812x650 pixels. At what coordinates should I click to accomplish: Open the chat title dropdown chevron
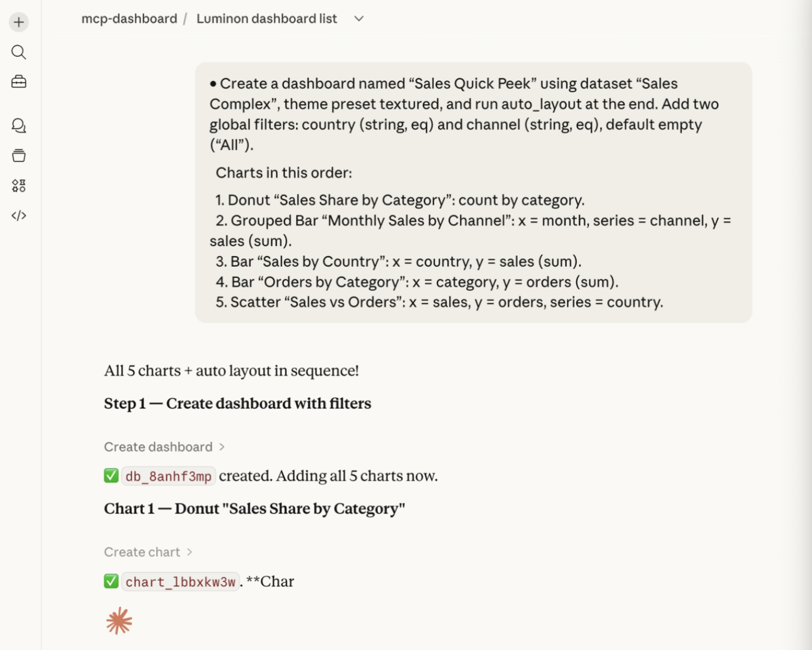pyautogui.click(x=359, y=19)
